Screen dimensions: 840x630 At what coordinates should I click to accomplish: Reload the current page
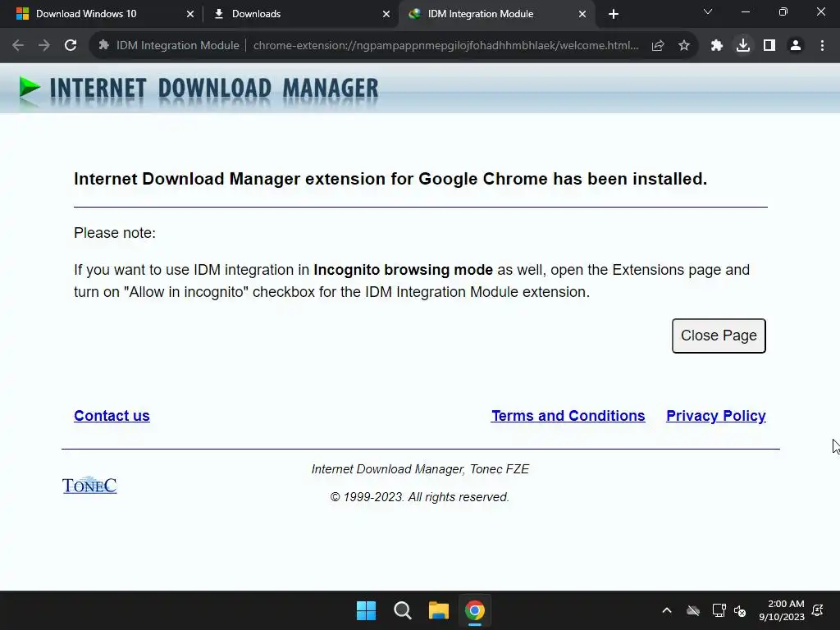(x=71, y=46)
